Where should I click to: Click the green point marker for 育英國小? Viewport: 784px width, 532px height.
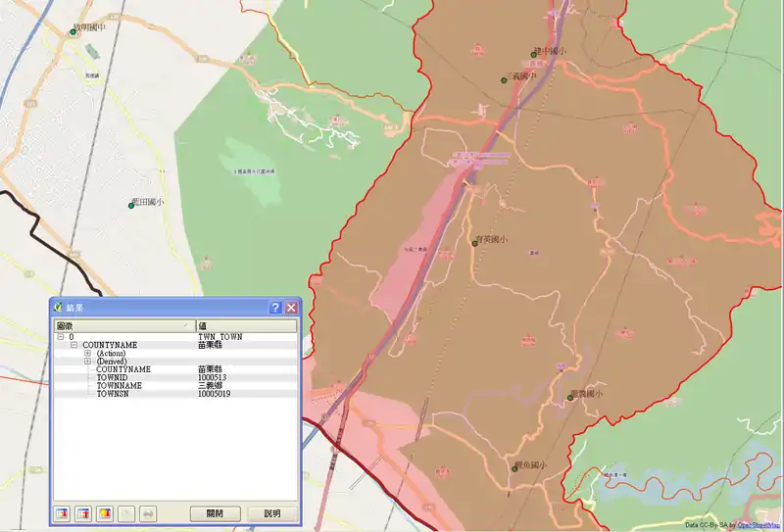pos(474,244)
